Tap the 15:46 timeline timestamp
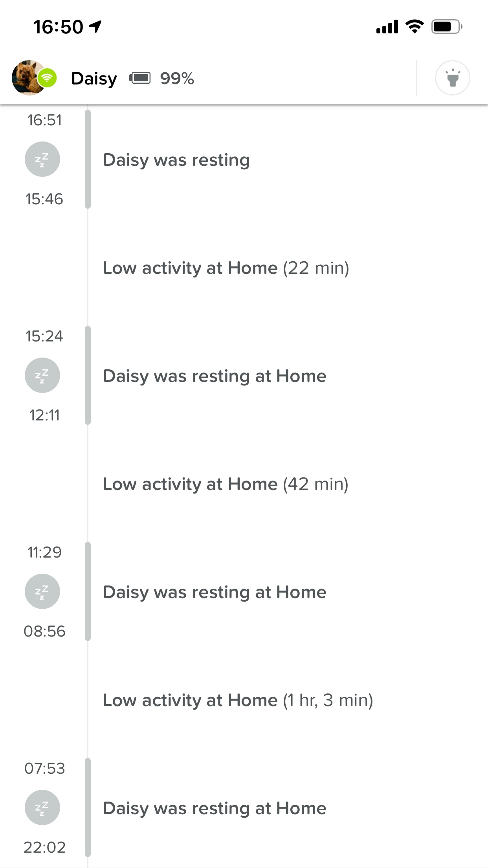488x868 pixels. point(44,199)
